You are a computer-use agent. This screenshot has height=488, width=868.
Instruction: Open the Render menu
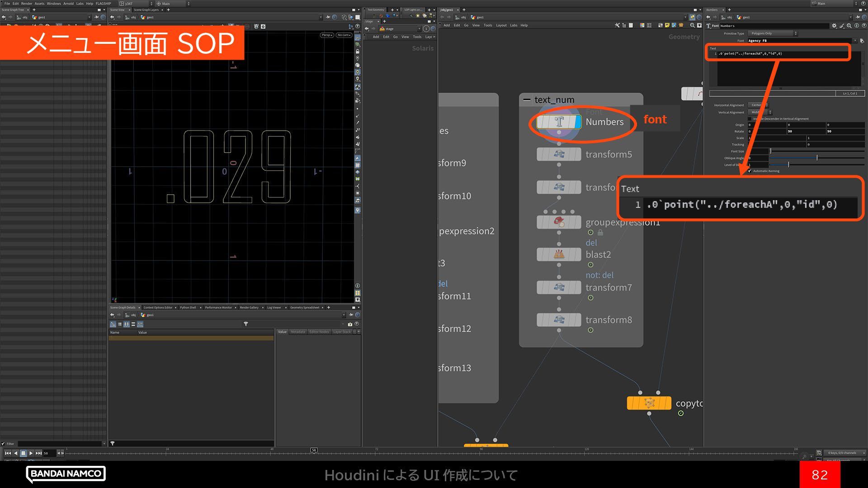[x=27, y=3]
